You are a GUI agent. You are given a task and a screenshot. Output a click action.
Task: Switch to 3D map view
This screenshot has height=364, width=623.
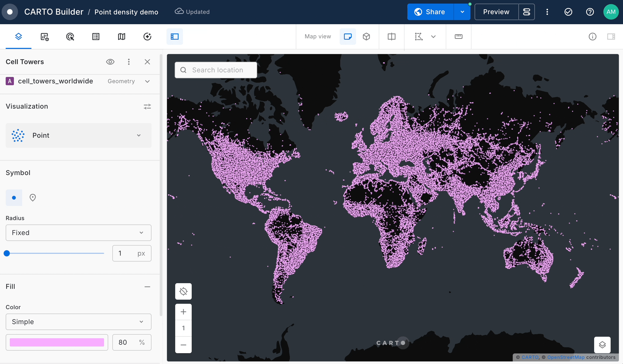click(366, 37)
